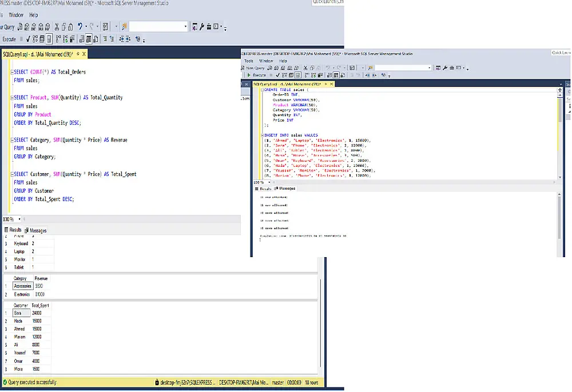Select the Keyboard row in Product results
Viewport: 572px width, 392px height.
29,243
